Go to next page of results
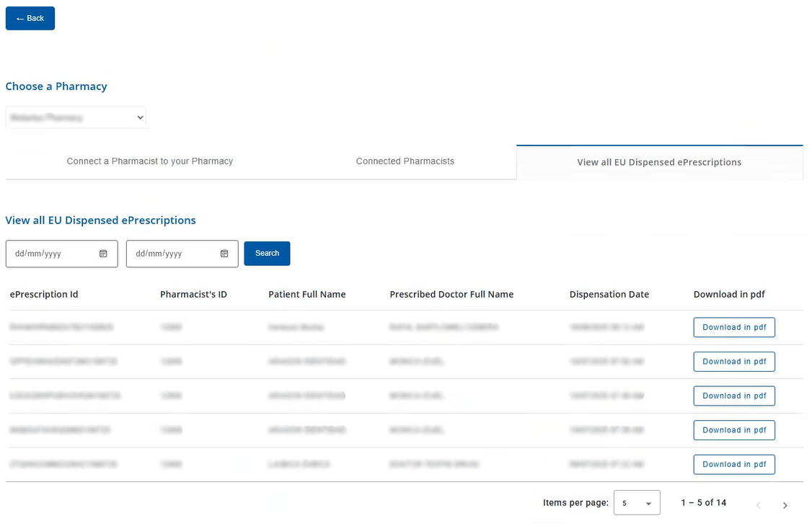 pyautogui.click(x=785, y=506)
